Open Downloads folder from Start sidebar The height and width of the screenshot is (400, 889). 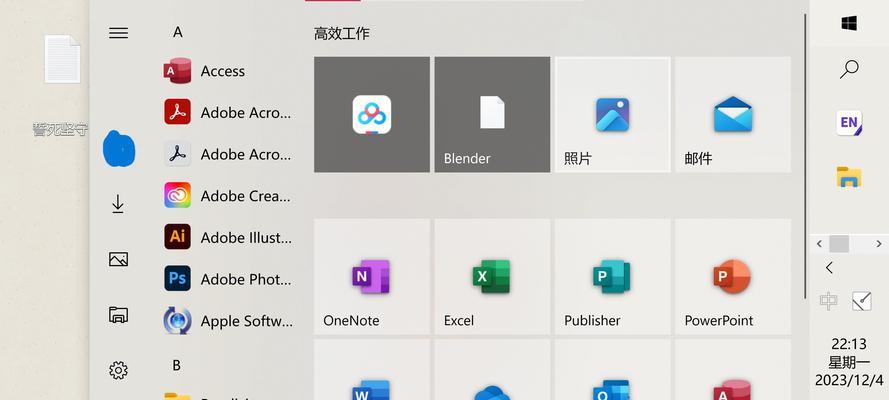click(x=118, y=204)
